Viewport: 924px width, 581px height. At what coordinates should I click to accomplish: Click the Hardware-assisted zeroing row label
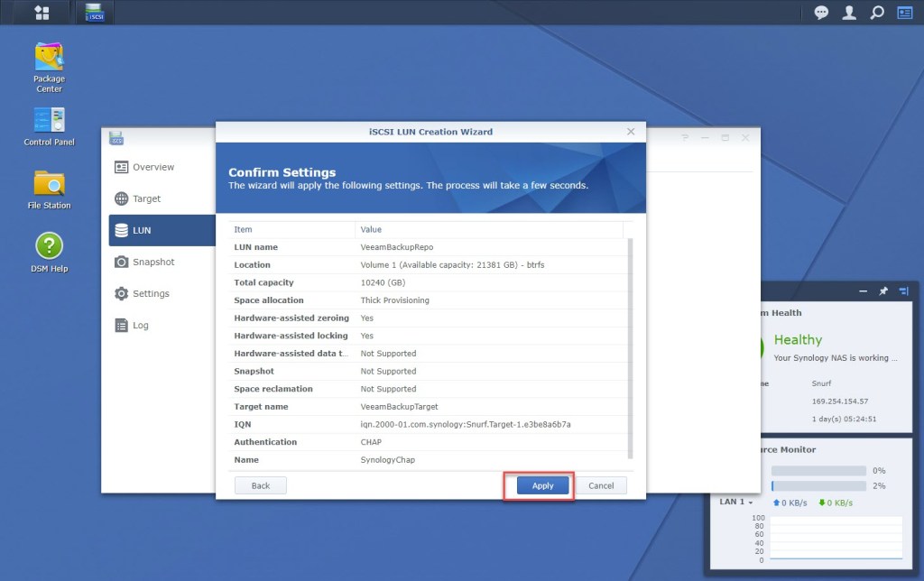[x=291, y=318]
